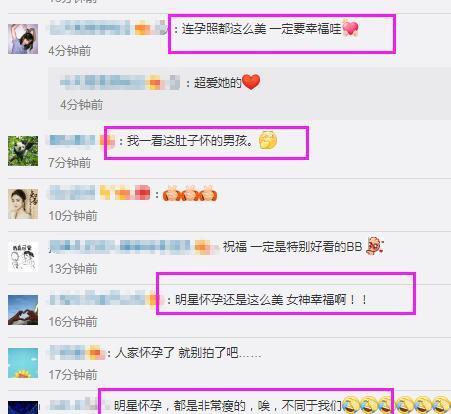Click the comment text 人家怀孕了 就别拍了吧
The width and height of the screenshot is (451, 414).
tap(188, 353)
